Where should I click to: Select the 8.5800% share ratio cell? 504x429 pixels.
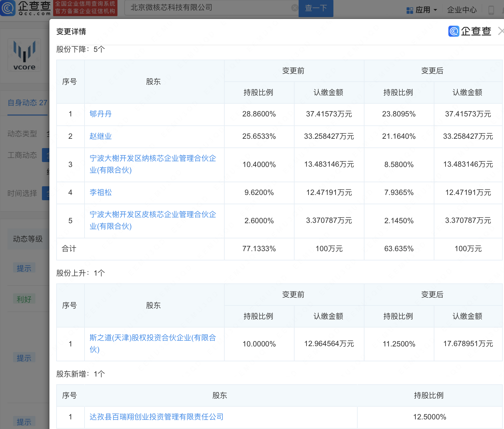[399, 165]
